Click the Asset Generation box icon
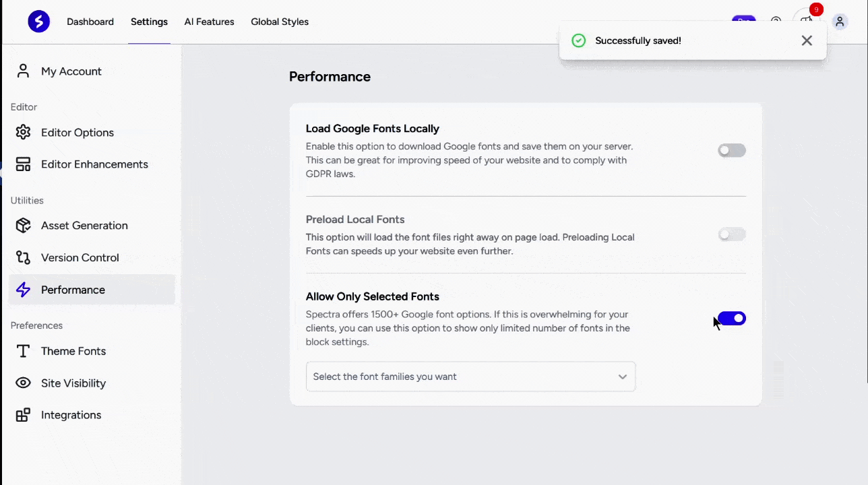Viewport: 868px width, 485px height. (x=24, y=226)
